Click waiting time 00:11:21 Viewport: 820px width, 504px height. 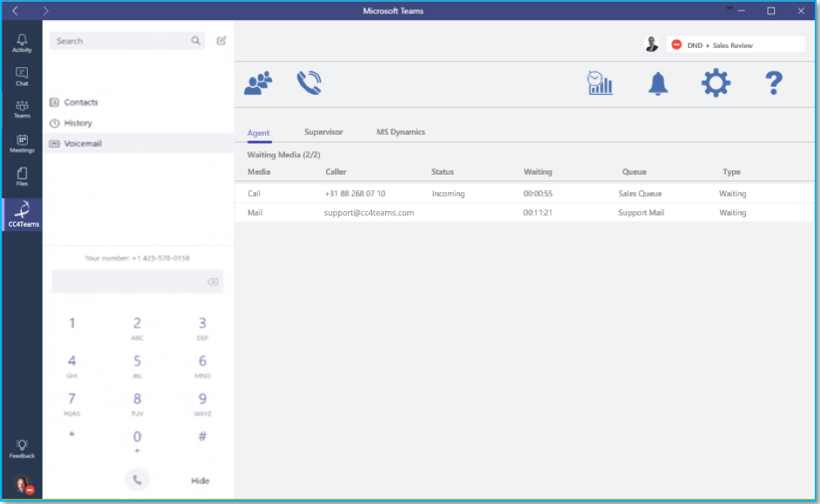coord(537,213)
